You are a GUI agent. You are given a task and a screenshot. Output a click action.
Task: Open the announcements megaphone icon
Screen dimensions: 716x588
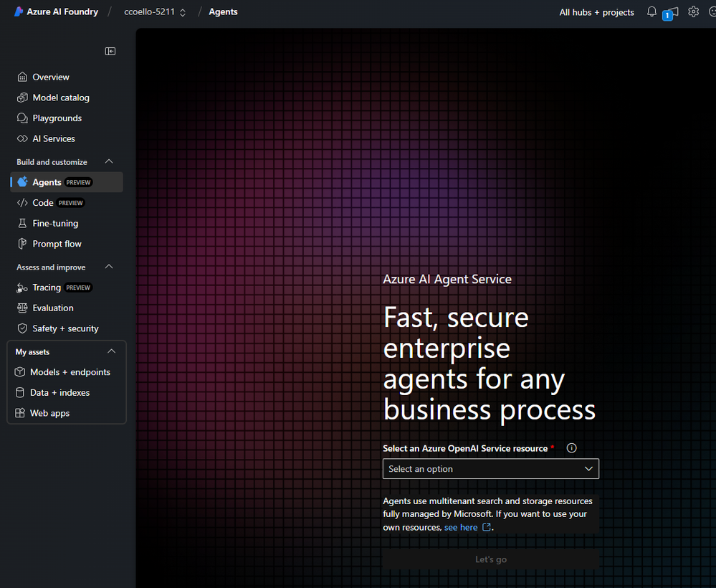point(670,13)
